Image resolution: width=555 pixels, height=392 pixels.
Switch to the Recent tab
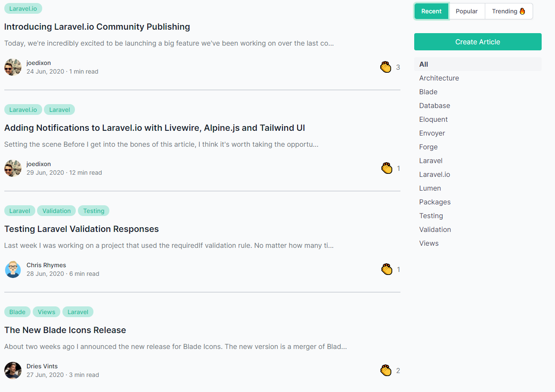tap(431, 11)
